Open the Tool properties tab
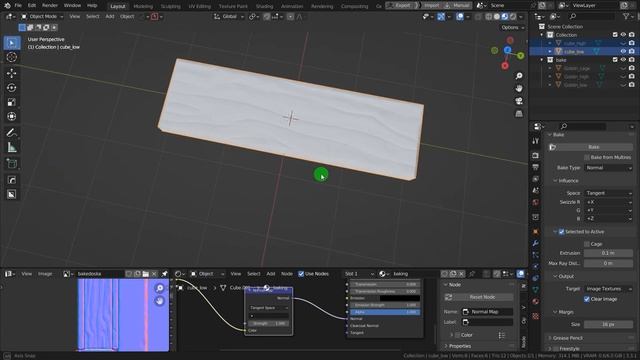 pyautogui.click(x=536, y=141)
